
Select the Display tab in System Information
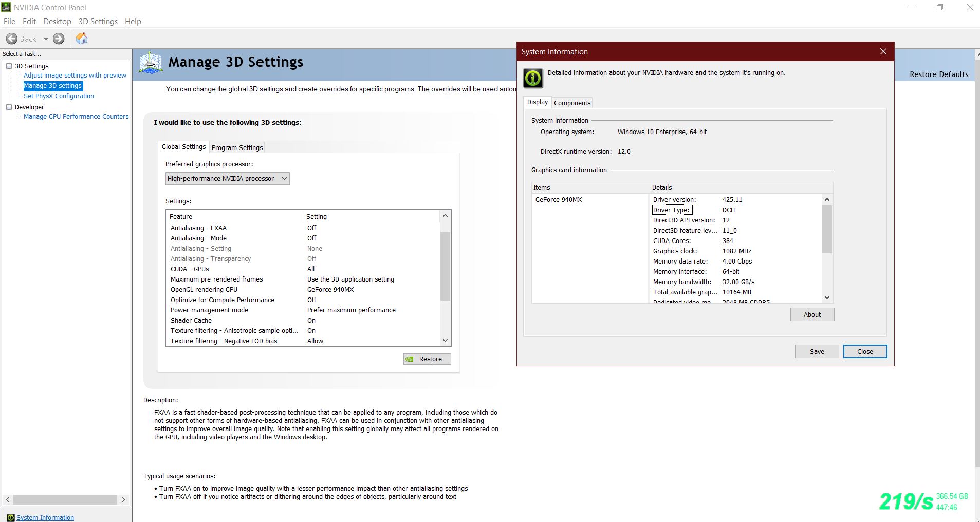tap(538, 102)
